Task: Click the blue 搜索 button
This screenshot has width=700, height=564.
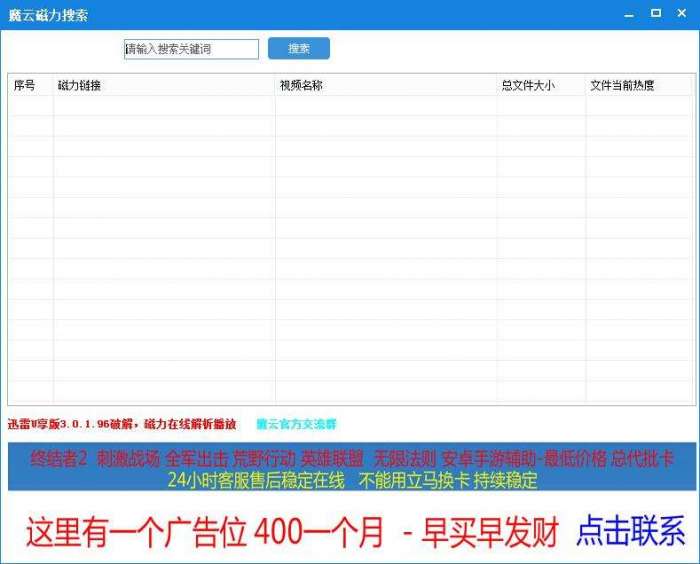Action: click(x=299, y=48)
